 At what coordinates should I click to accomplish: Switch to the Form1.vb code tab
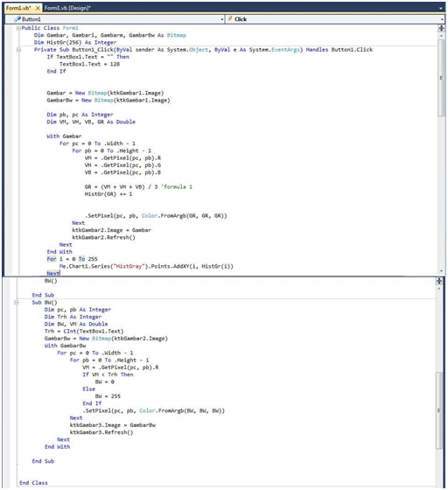tap(18, 8)
